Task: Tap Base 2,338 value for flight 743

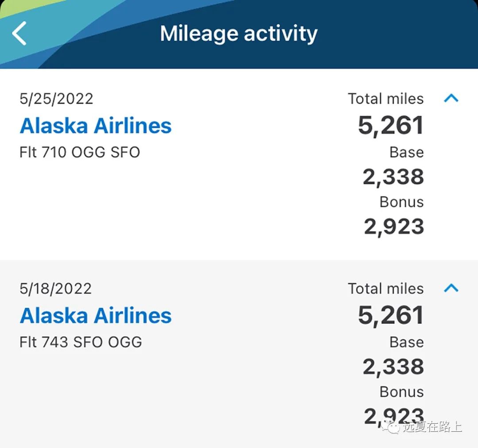Action: tap(393, 366)
